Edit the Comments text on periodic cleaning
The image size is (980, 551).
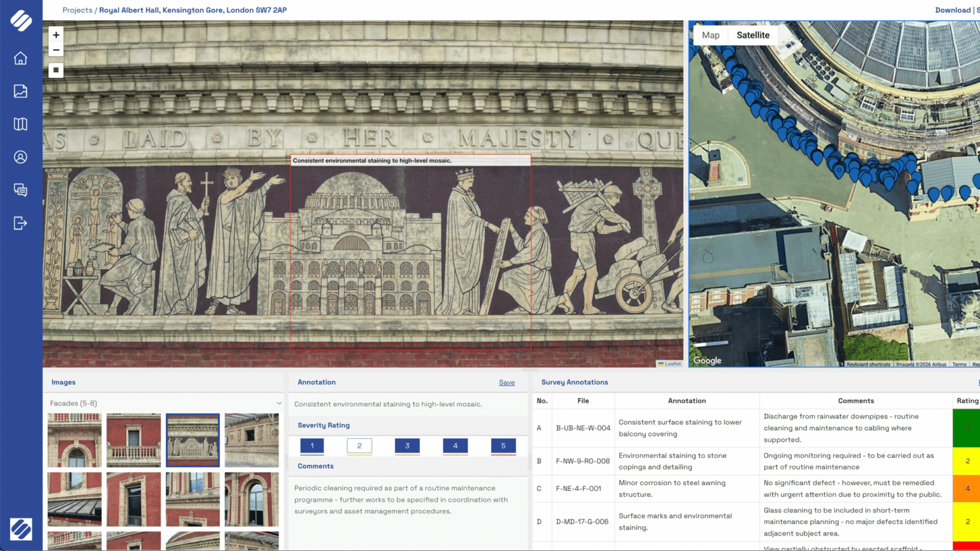click(x=408, y=500)
